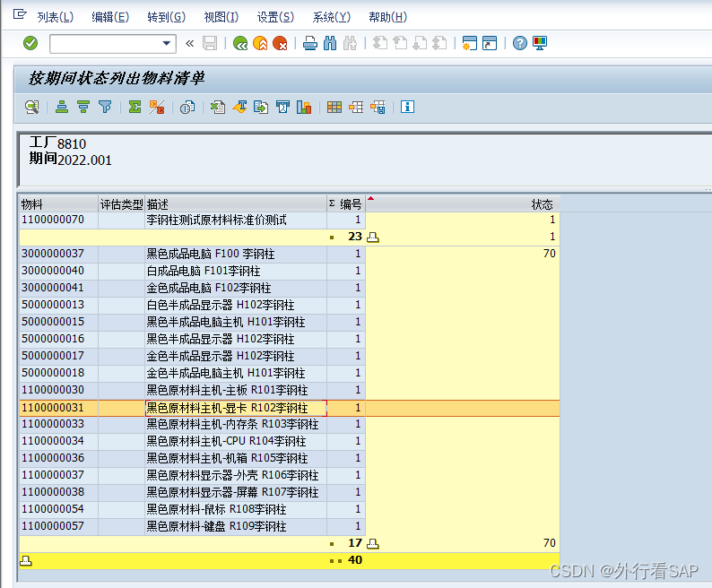Screen dimensions: 712x588
Task: Click the orange Exit icon
Action: click(260, 44)
